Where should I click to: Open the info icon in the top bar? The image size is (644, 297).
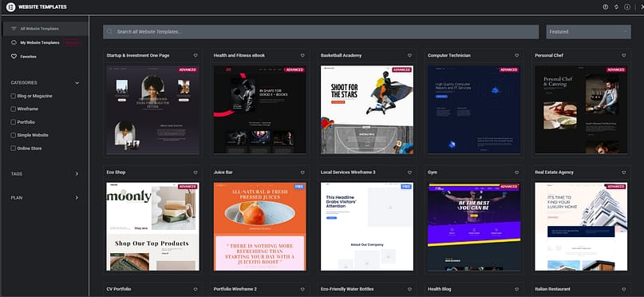(x=627, y=7)
